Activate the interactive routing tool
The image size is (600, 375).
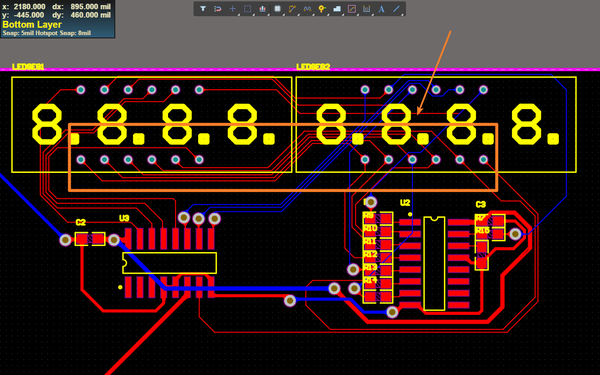tap(292, 9)
